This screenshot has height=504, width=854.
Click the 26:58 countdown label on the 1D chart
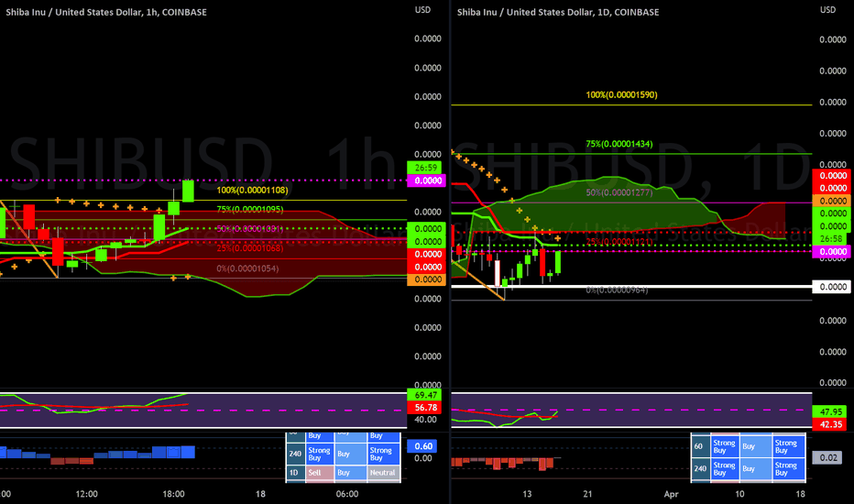point(831,238)
